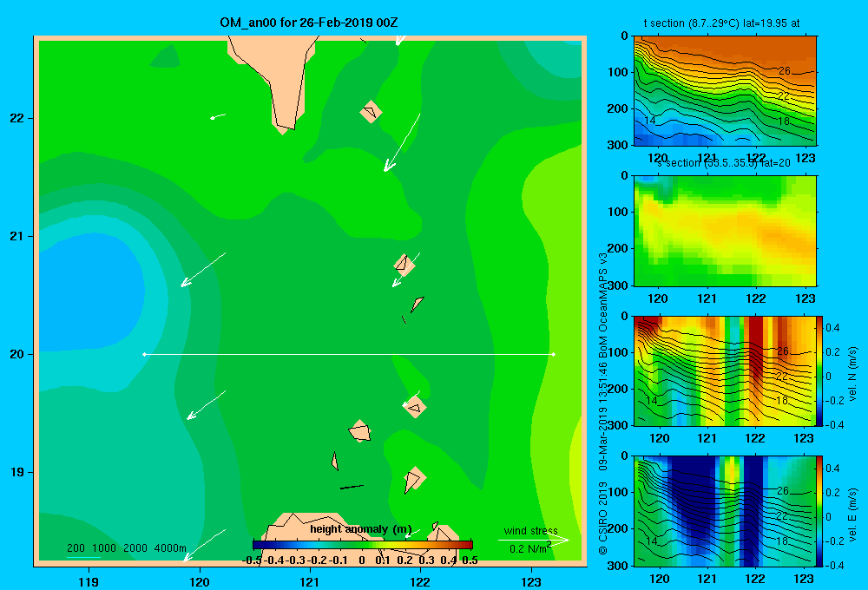868x590 pixels.
Task: Click the salinity section plot
Action: [725, 231]
